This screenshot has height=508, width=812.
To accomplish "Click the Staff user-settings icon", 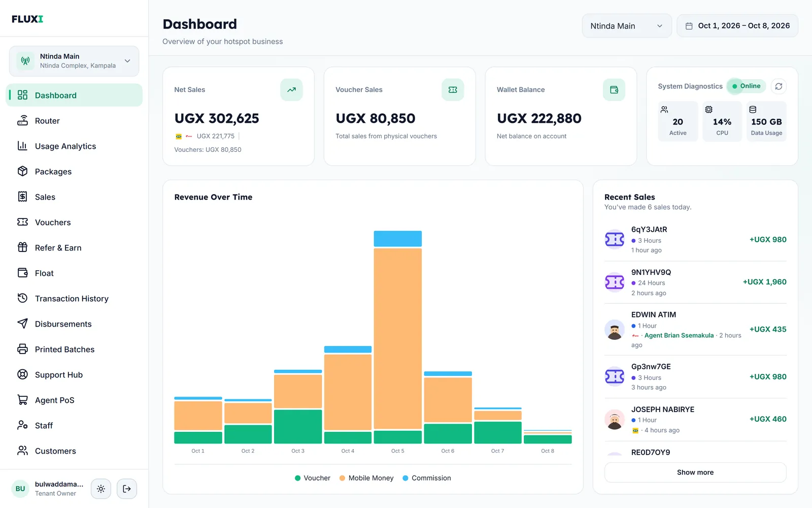I will [x=22, y=425].
